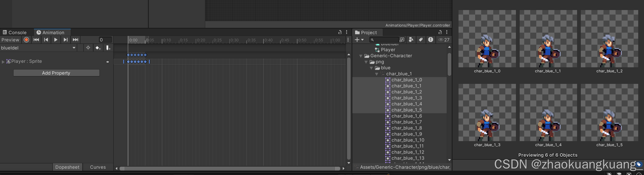Image resolution: width=644 pixels, height=175 pixels.
Task: Click sprite icon beside char_blue_1_10
Action: pyautogui.click(x=388, y=140)
